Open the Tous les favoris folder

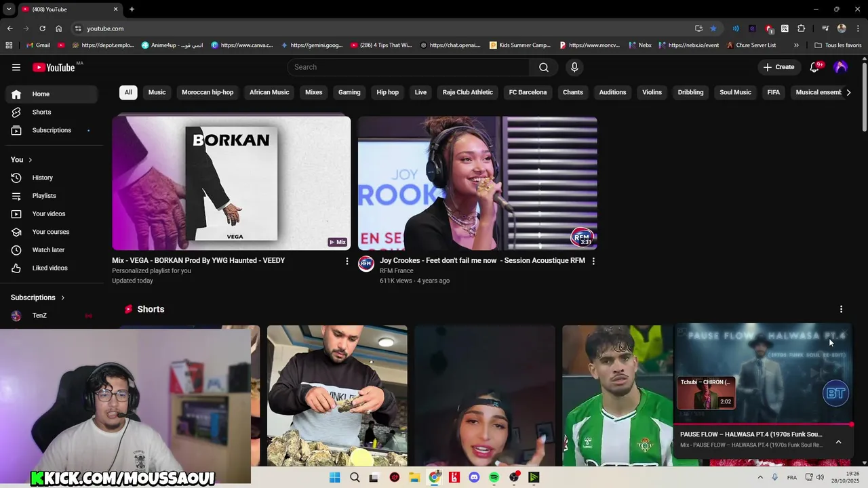tap(838, 45)
